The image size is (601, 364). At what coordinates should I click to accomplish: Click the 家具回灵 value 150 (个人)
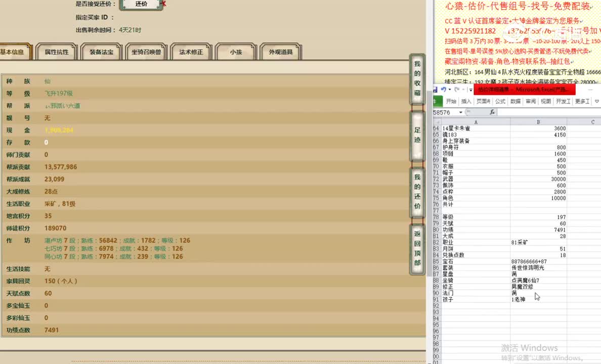(x=61, y=281)
